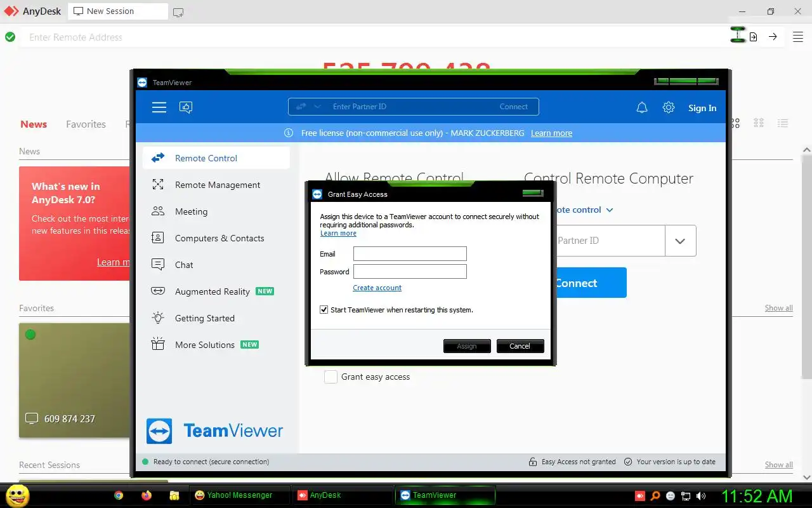
Task: Click the Meeting sidebar icon
Action: [158, 211]
